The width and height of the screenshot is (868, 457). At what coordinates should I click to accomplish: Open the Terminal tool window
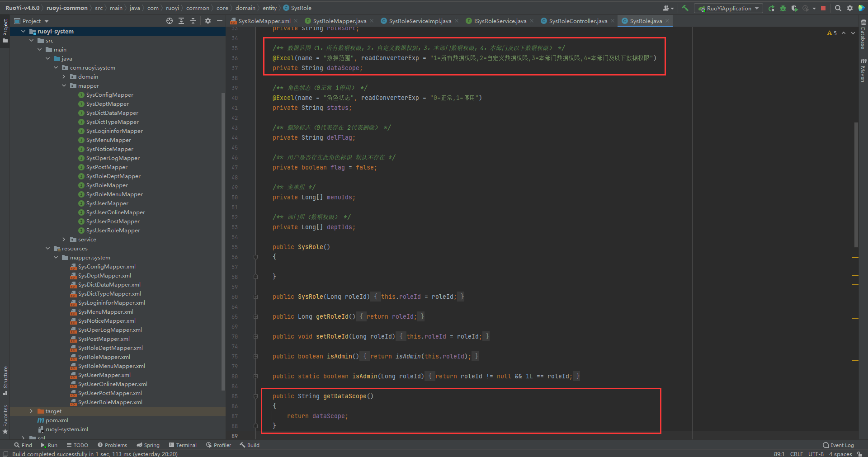click(183, 445)
